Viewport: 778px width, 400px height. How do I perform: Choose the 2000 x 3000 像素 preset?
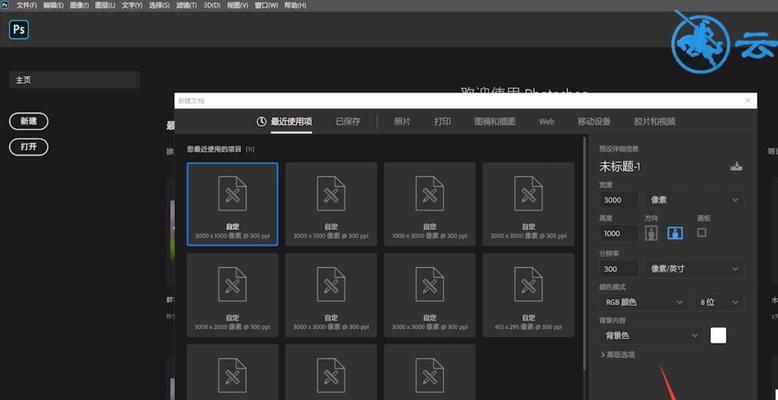528,204
